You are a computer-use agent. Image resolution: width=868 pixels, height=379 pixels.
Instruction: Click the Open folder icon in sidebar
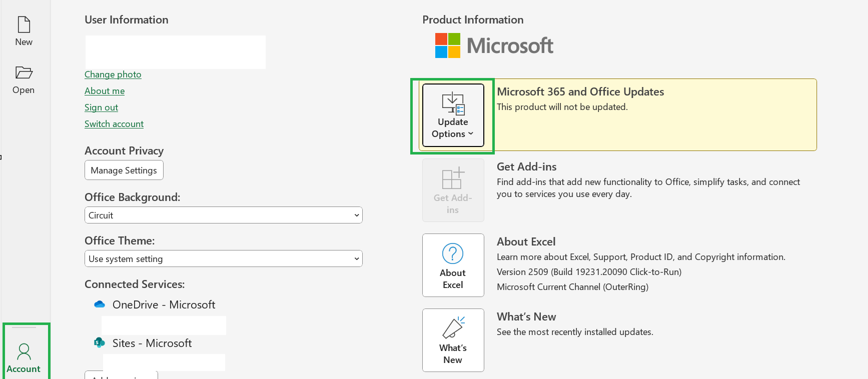pyautogui.click(x=24, y=72)
